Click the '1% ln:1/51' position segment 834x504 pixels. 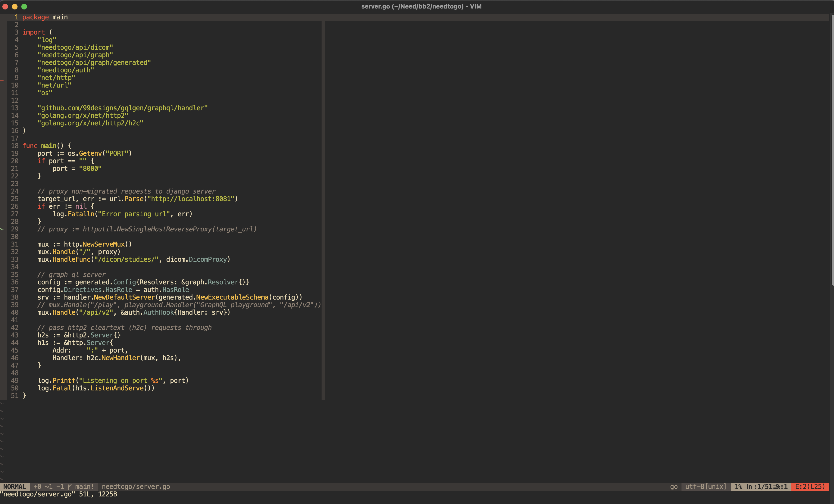point(761,486)
